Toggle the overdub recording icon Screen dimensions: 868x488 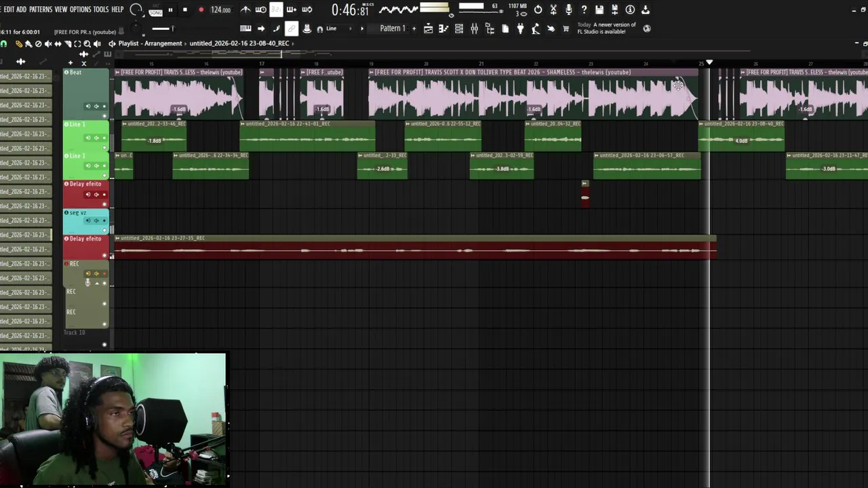tap(292, 9)
